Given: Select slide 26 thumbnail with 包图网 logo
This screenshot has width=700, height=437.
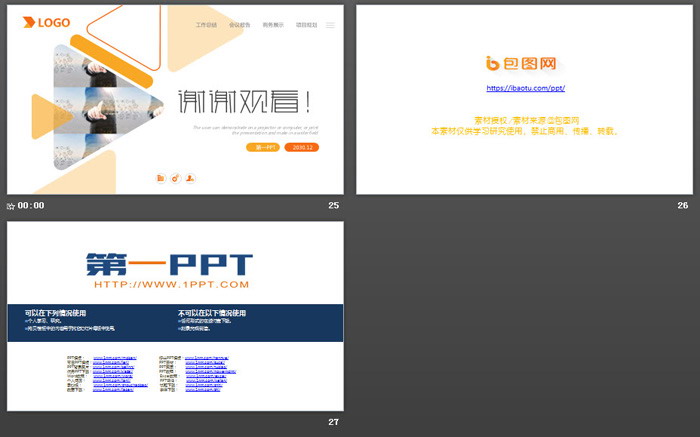Looking at the screenshot, I should click(524, 100).
